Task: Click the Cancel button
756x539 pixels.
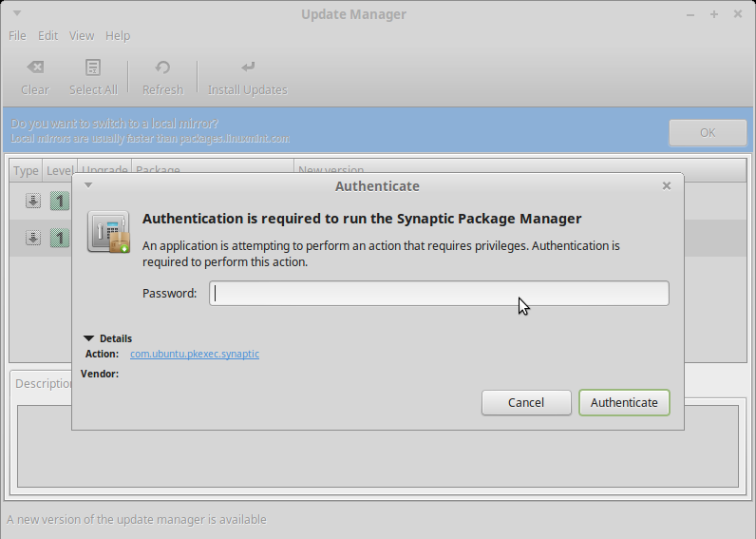Action: click(x=526, y=402)
